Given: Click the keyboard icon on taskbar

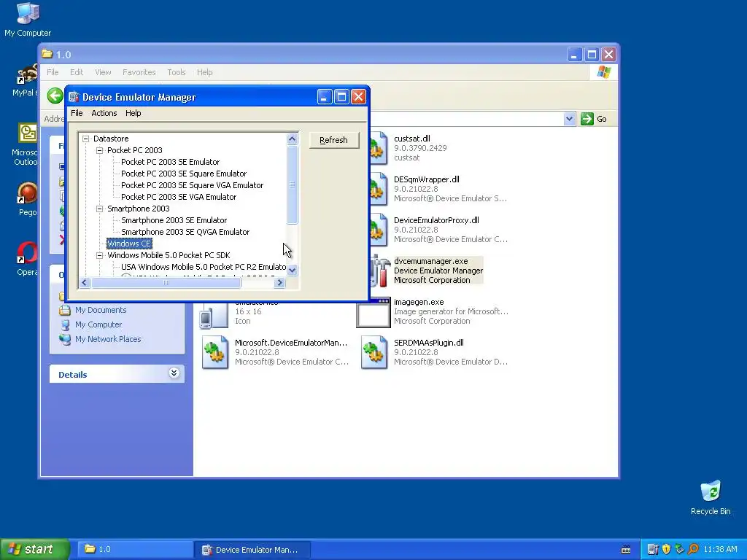Looking at the screenshot, I should tap(626, 550).
